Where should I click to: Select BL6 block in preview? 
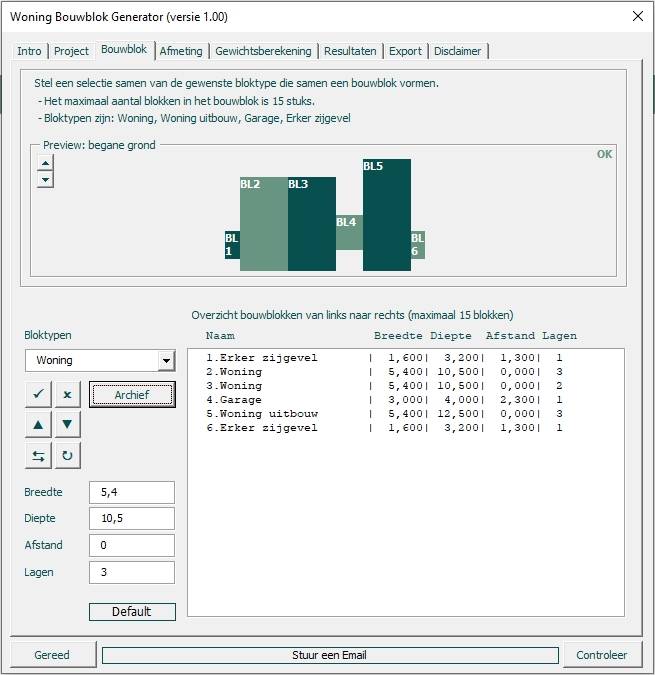pyautogui.click(x=418, y=245)
